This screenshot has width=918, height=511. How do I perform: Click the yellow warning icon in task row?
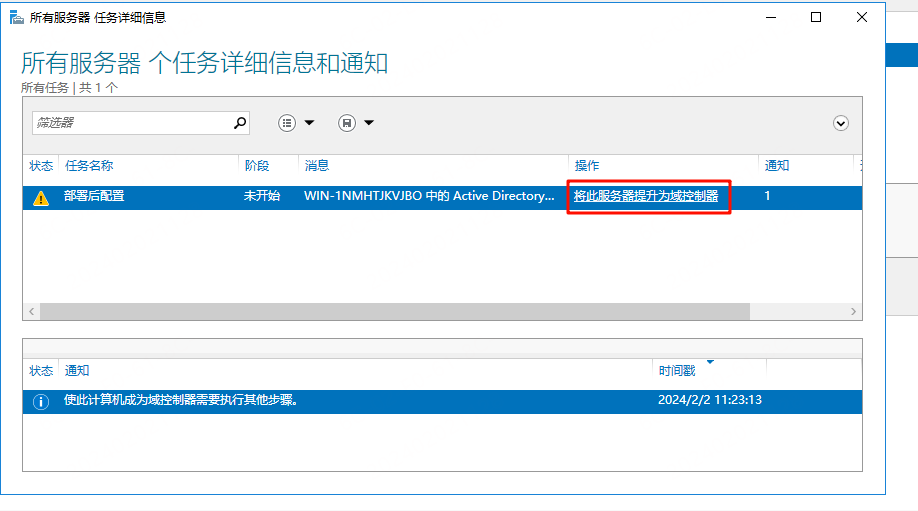click(40, 198)
